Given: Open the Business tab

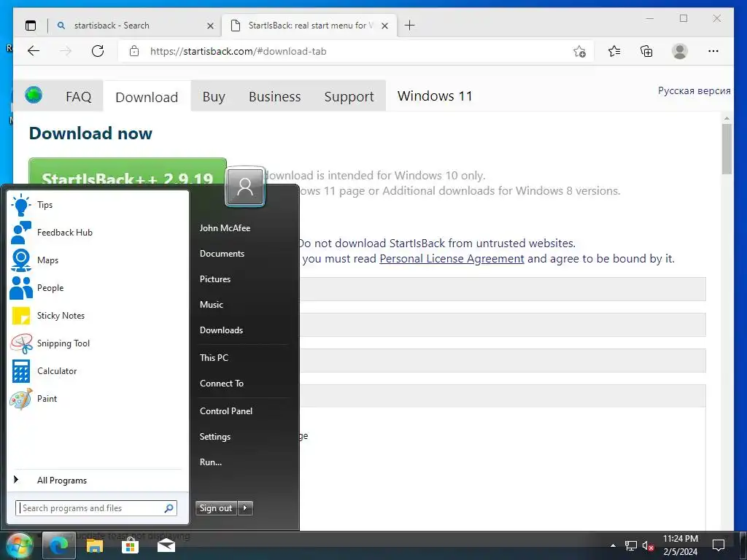Looking at the screenshot, I should click(275, 97).
